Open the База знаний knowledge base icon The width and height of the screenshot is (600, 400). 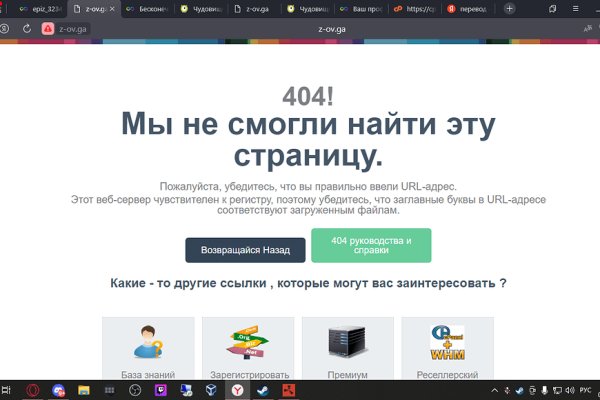click(148, 350)
